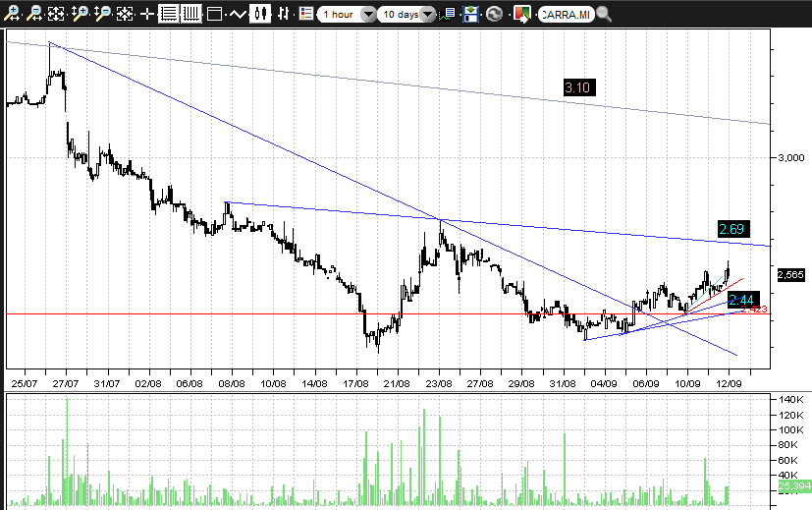Click the horizontal zoom out magnifier
The height and width of the screenshot is (510, 812).
34,14
